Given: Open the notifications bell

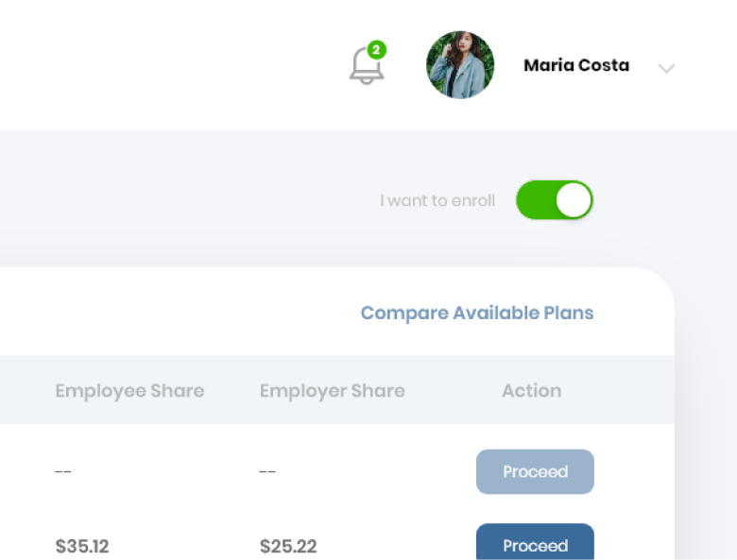Looking at the screenshot, I should 367,67.
